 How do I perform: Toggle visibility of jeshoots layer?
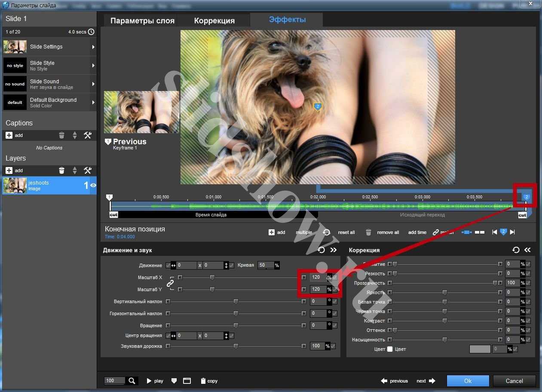pyautogui.click(x=93, y=185)
